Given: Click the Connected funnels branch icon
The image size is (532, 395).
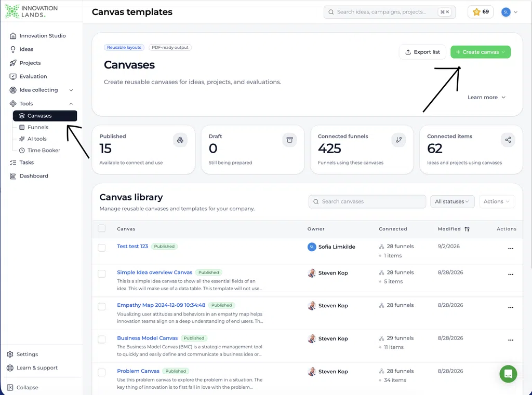Looking at the screenshot, I should pyautogui.click(x=398, y=140).
